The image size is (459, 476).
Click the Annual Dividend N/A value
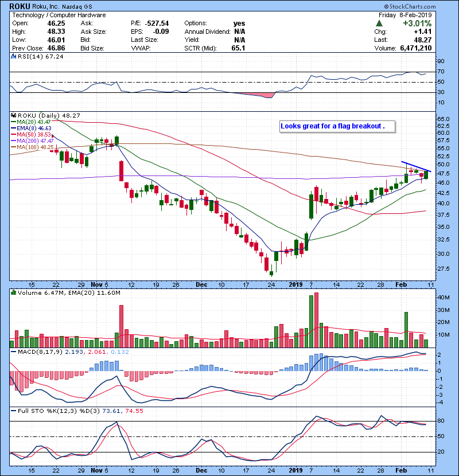[x=239, y=32]
